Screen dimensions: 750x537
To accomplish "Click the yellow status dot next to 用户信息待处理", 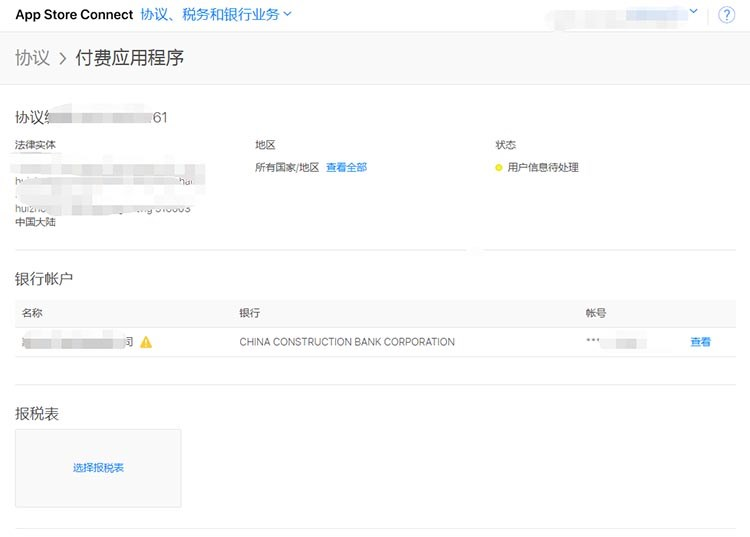I will 498,168.
